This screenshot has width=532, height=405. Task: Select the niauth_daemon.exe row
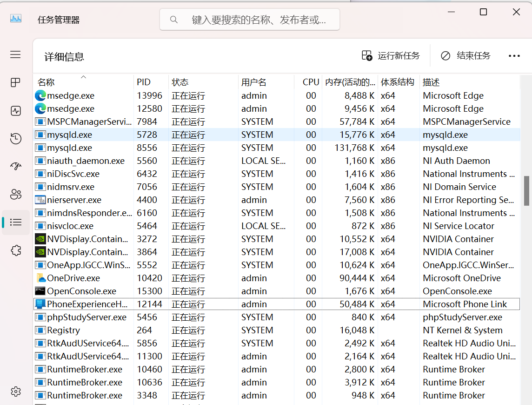(277, 161)
